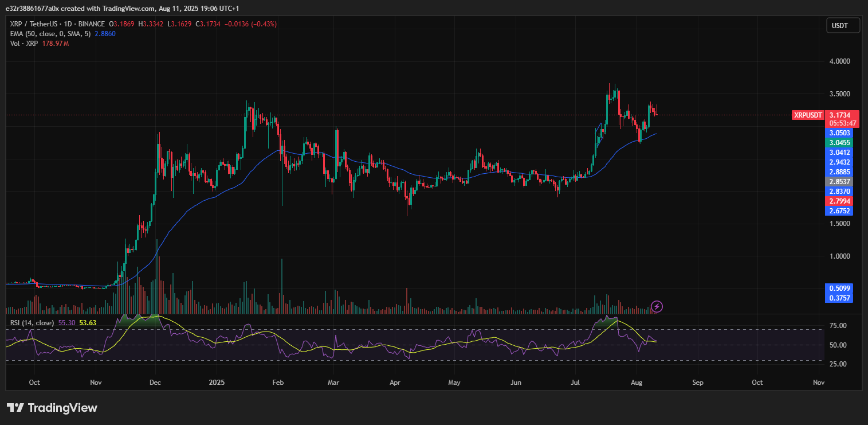Click the open value O3.1869

coord(121,24)
